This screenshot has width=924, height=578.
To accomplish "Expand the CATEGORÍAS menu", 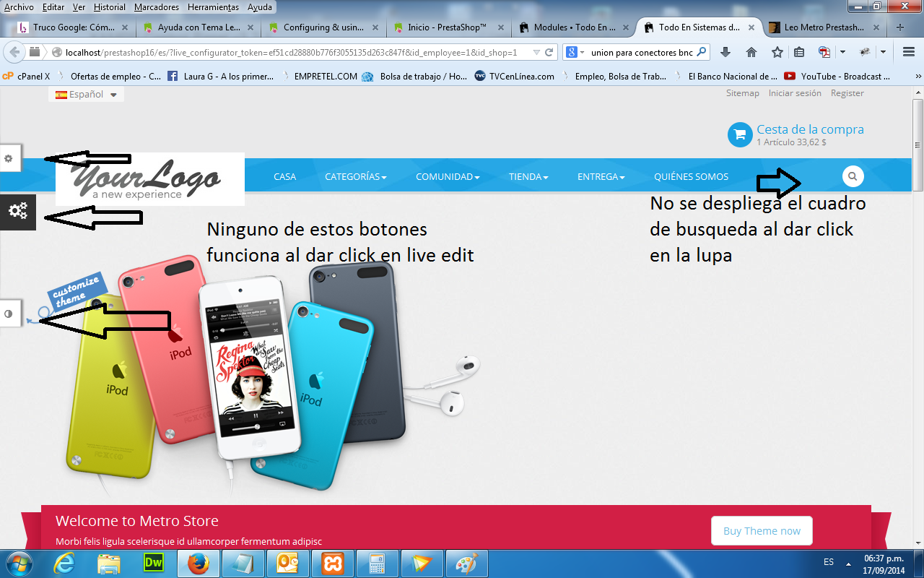I will (x=356, y=176).
